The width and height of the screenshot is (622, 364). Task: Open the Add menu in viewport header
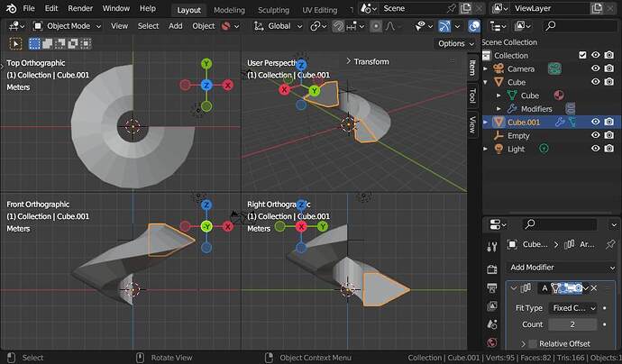(176, 26)
